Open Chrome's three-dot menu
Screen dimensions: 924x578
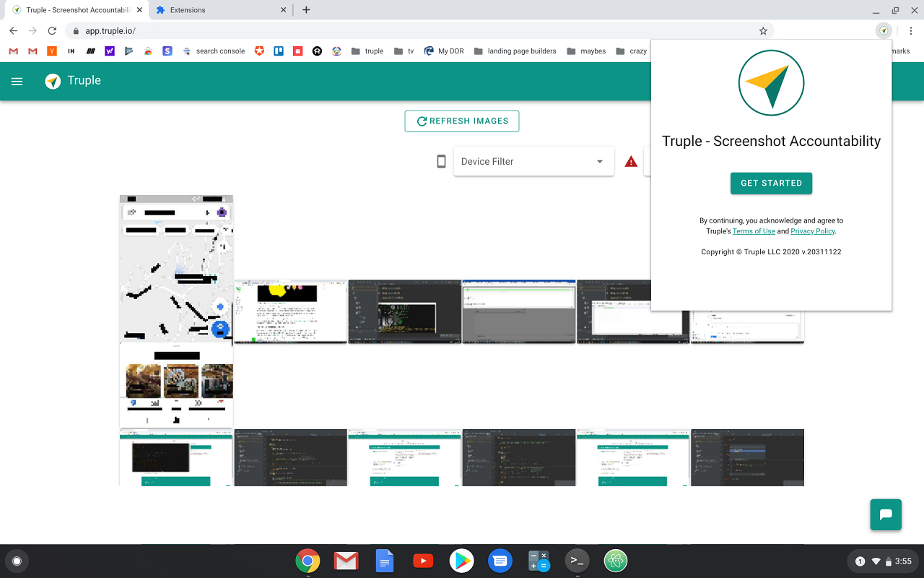[x=912, y=31]
